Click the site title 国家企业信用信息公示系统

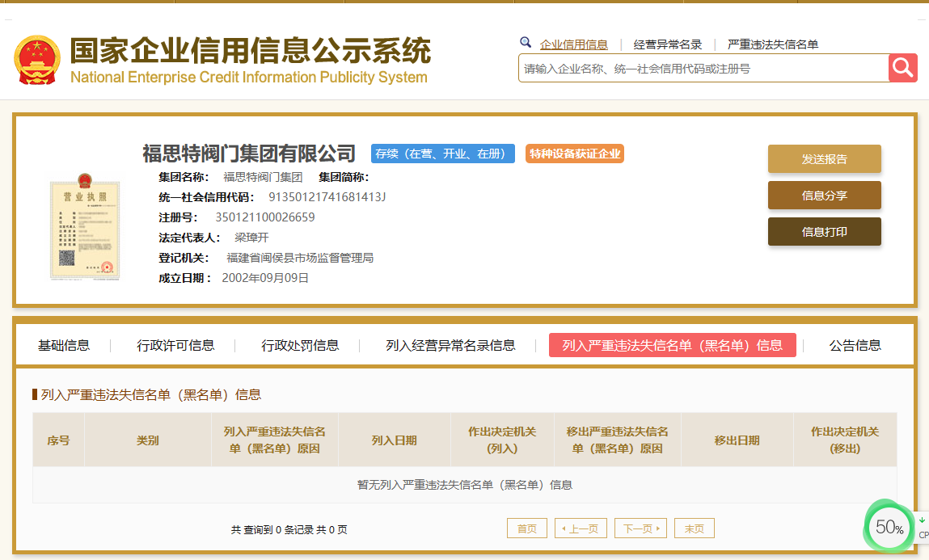point(251,50)
